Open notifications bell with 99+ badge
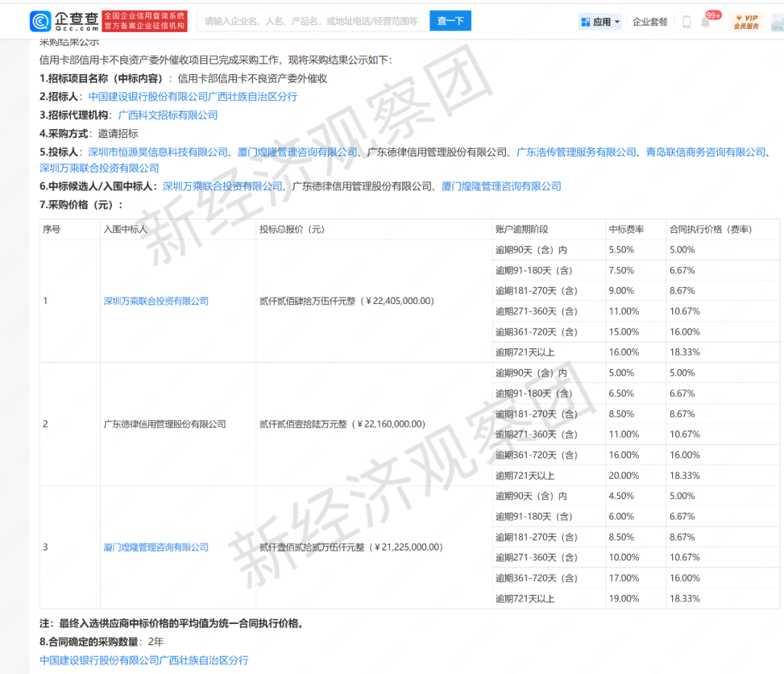Screen dimensions: 784x674 coord(706,22)
